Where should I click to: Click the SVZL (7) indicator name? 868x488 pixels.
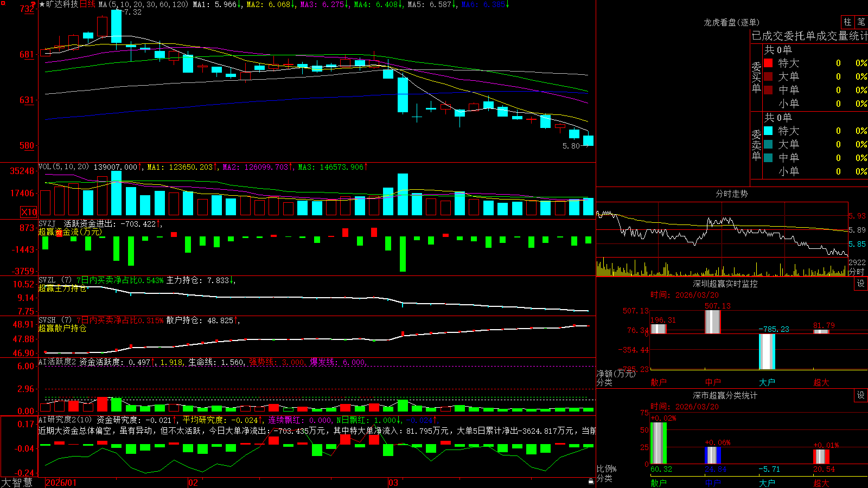(x=55, y=280)
